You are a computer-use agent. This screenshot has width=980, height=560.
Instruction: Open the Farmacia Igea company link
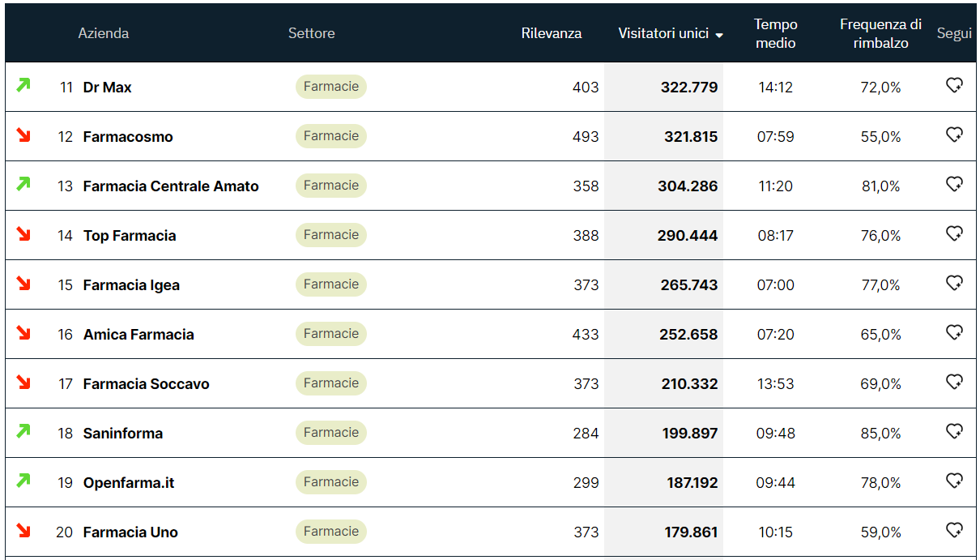tap(131, 285)
